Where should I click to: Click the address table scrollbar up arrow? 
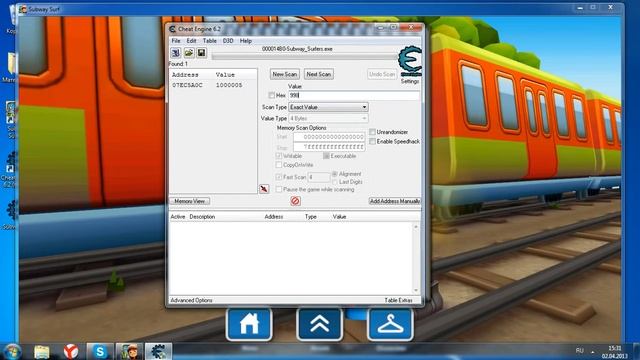tap(416, 227)
